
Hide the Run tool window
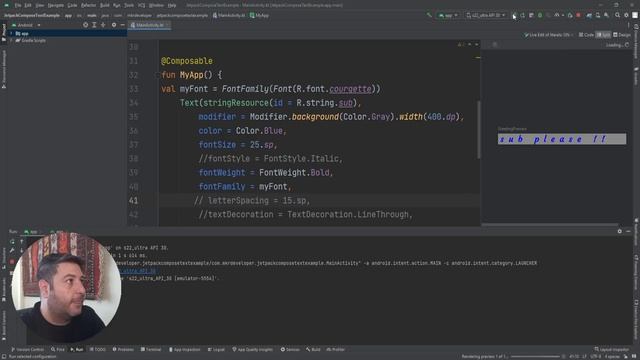pyautogui.click(x=628, y=231)
